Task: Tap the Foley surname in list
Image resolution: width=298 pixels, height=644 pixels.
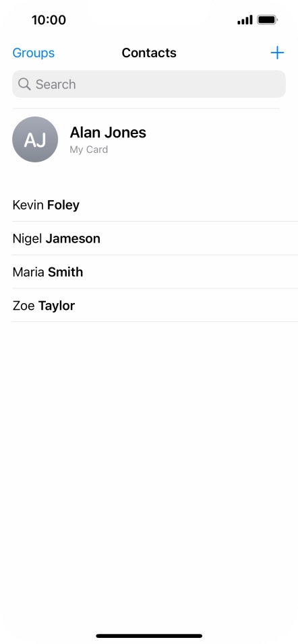Action: pos(63,205)
